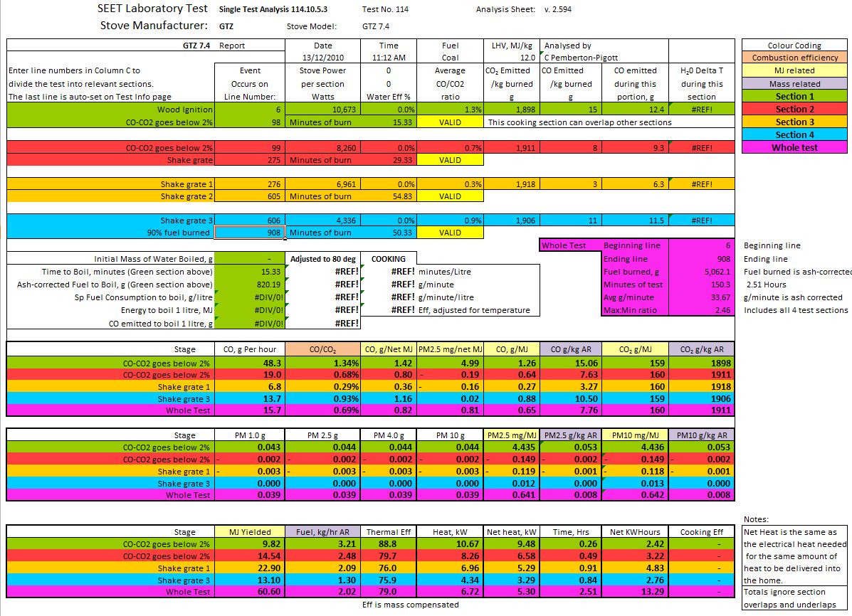
Task: Pick the blue Section 4 legend swatch
Action: (x=794, y=134)
